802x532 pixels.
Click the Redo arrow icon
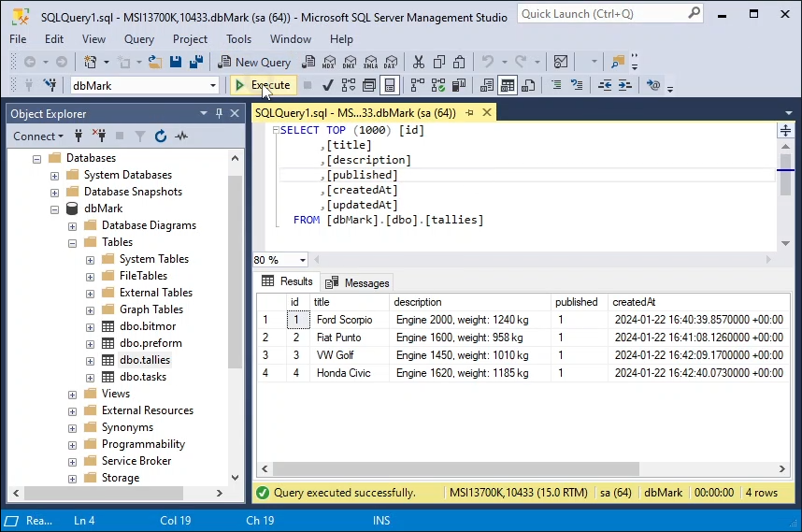click(521, 62)
